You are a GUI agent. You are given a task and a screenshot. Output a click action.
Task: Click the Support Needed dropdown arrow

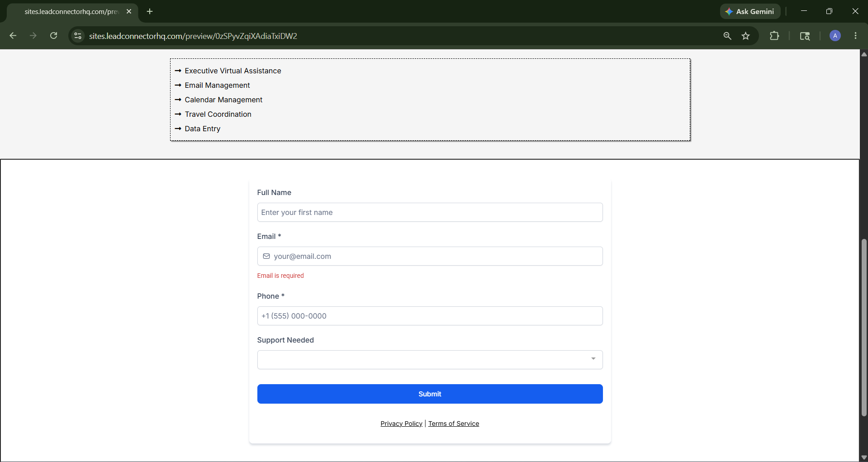click(x=593, y=359)
